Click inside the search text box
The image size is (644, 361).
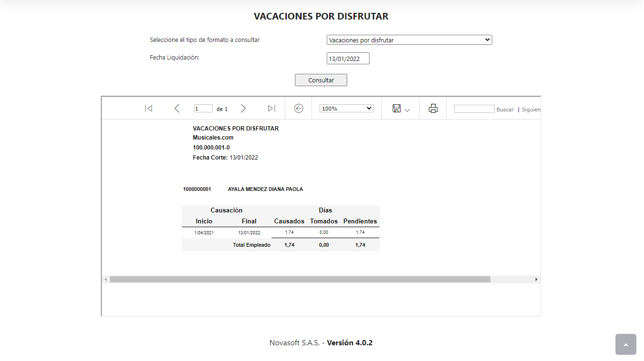coord(474,109)
